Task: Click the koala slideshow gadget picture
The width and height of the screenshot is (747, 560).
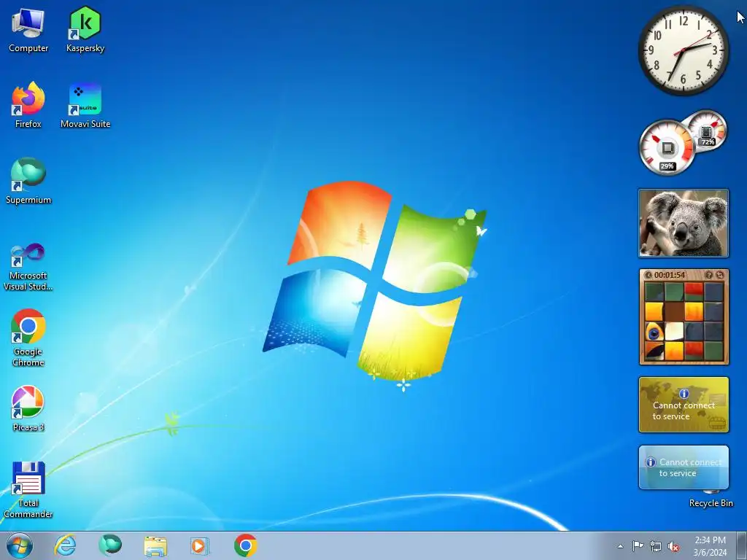Action: click(684, 223)
